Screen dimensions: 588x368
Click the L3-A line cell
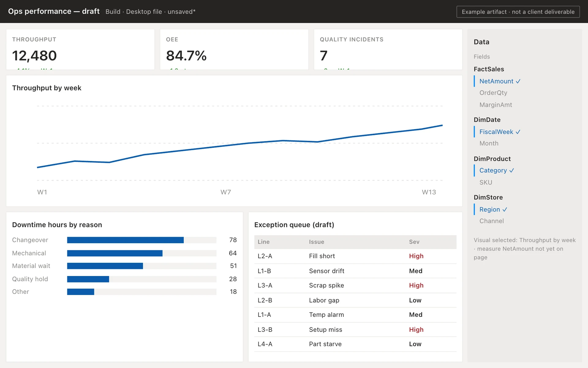[x=265, y=286]
